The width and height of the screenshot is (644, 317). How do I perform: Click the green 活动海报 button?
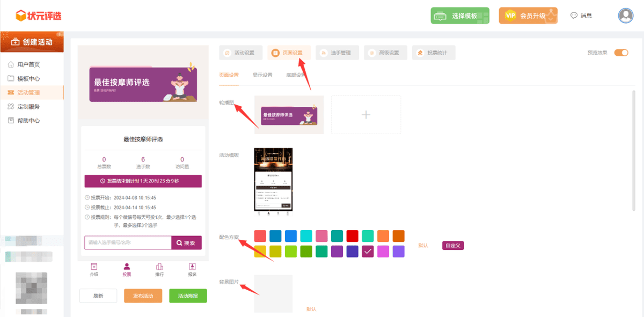click(188, 296)
